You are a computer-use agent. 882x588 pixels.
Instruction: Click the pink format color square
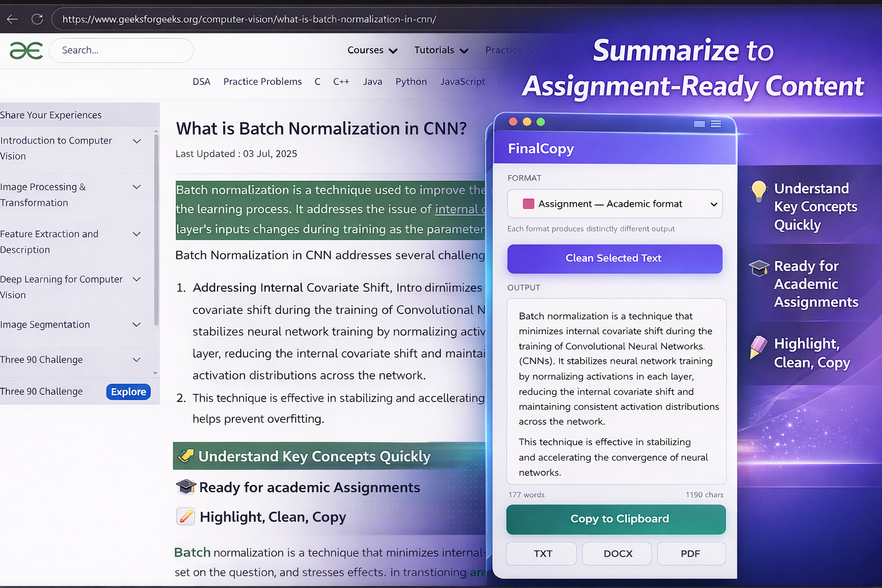pyautogui.click(x=529, y=204)
